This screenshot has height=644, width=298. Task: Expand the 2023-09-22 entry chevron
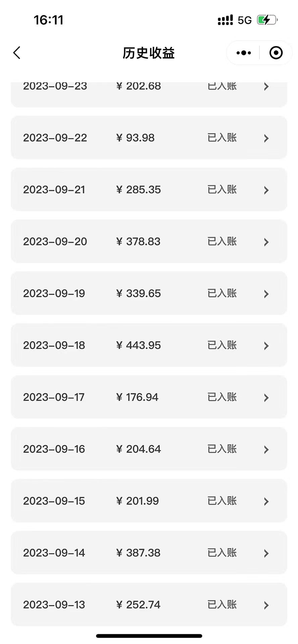click(266, 138)
